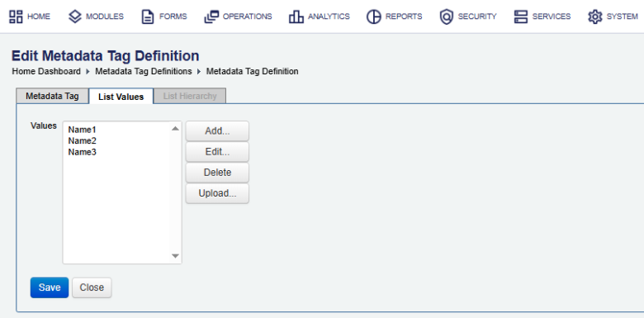Open Metadata Tag Definitions breadcrumb link
Image resolution: width=644 pixels, height=318 pixels.
tap(144, 71)
